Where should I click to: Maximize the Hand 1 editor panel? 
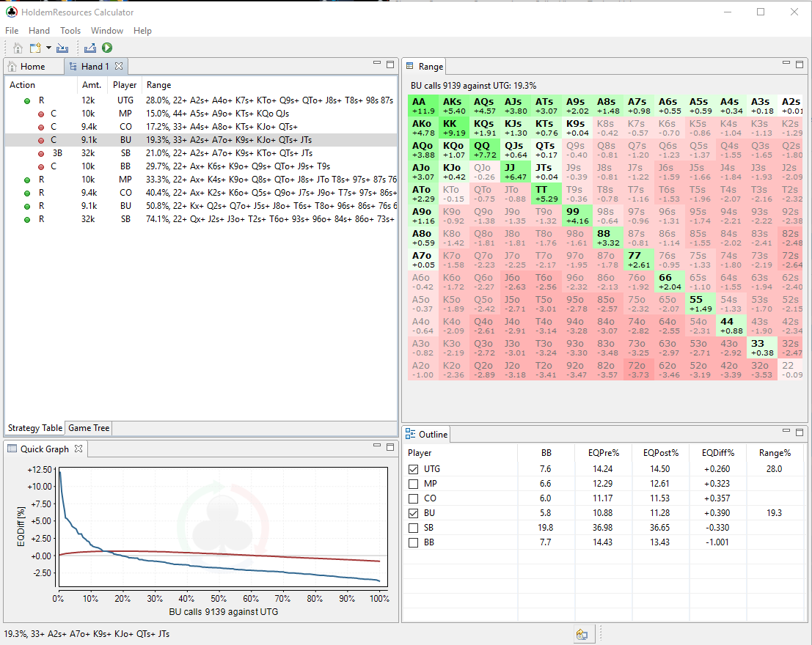[x=390, y=64]
